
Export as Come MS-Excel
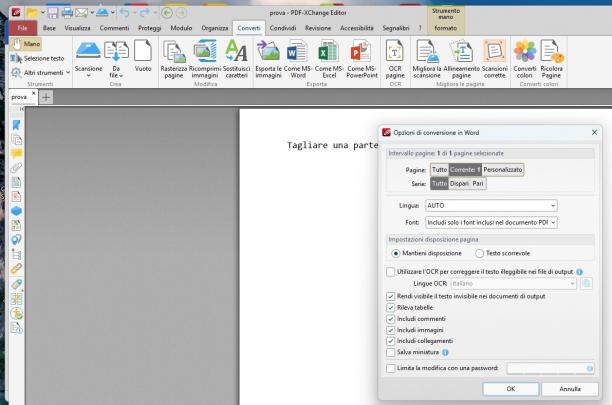pyautogui.click(x=329, y=59)
